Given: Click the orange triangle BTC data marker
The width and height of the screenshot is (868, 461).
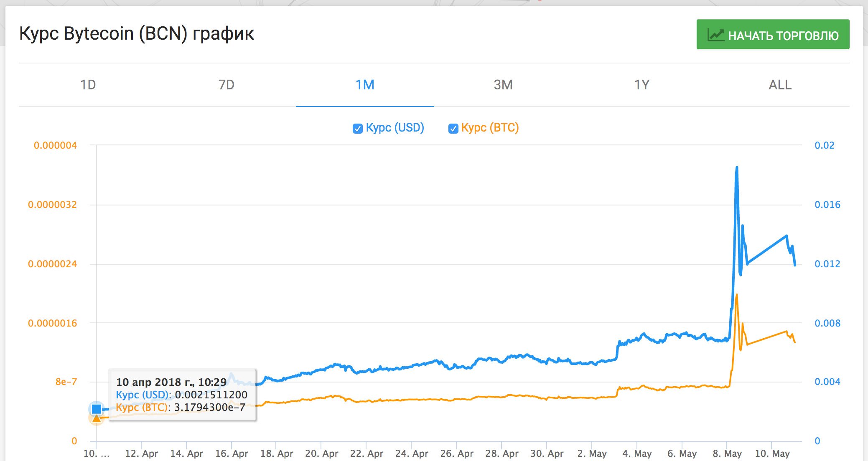Looking at the screenshot, I should [x=97, y=418].
